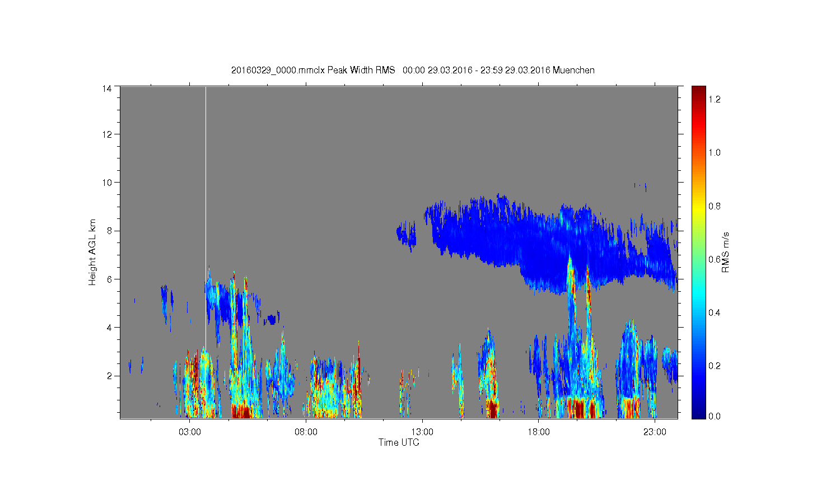The width and height of the screenshot is (840, 504).
Task: Click the dark blue bottom of the colorbar
Action: [698, 412]
